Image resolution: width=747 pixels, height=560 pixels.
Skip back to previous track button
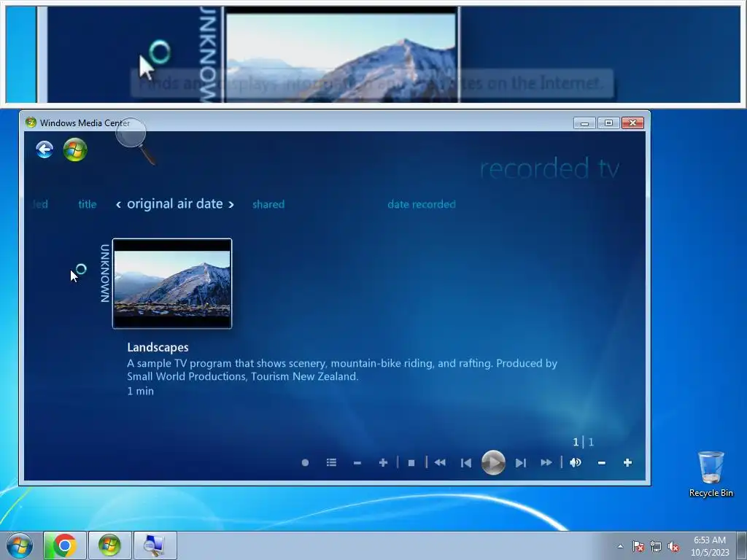[x=466, y=463]
